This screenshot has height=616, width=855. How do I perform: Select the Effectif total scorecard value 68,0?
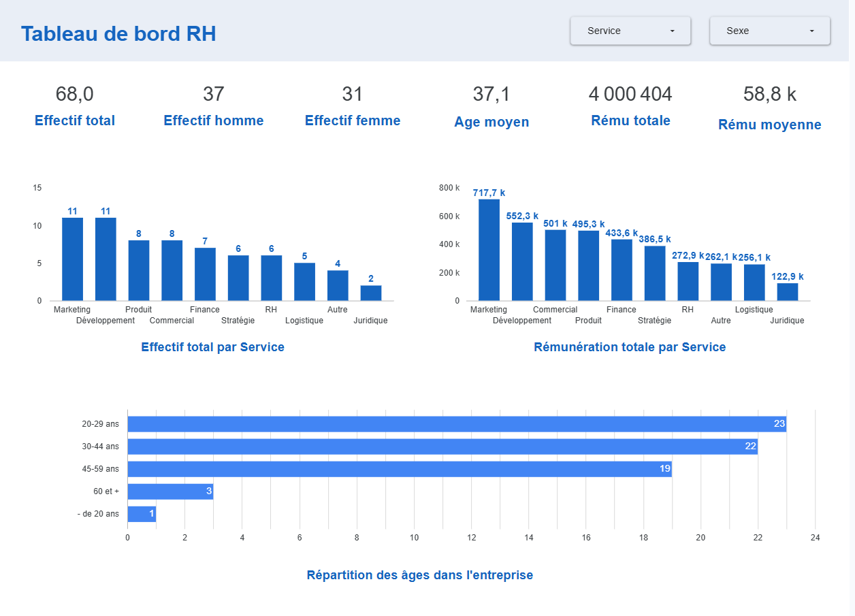point(75,95)
